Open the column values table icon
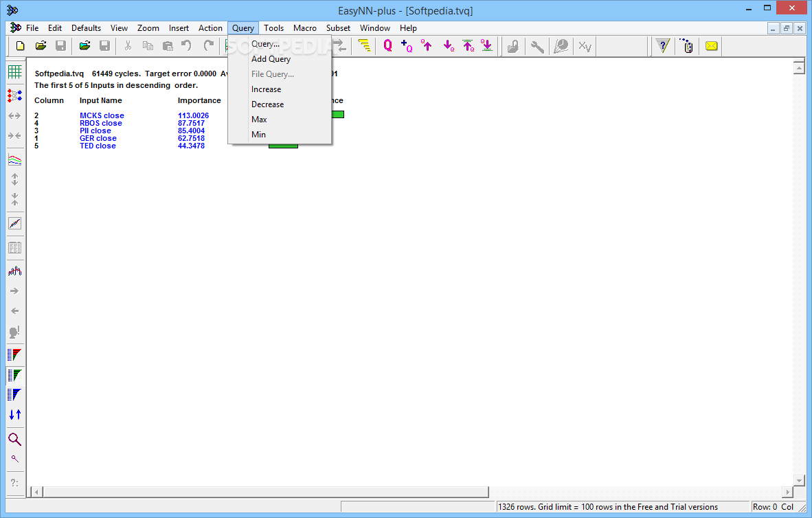The width and height of the screenshot is (812, 518). click(15, 247)
